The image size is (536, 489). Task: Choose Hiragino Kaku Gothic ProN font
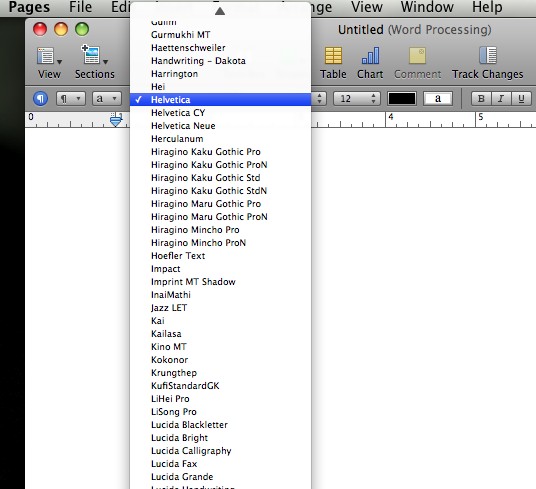[220, 165]
